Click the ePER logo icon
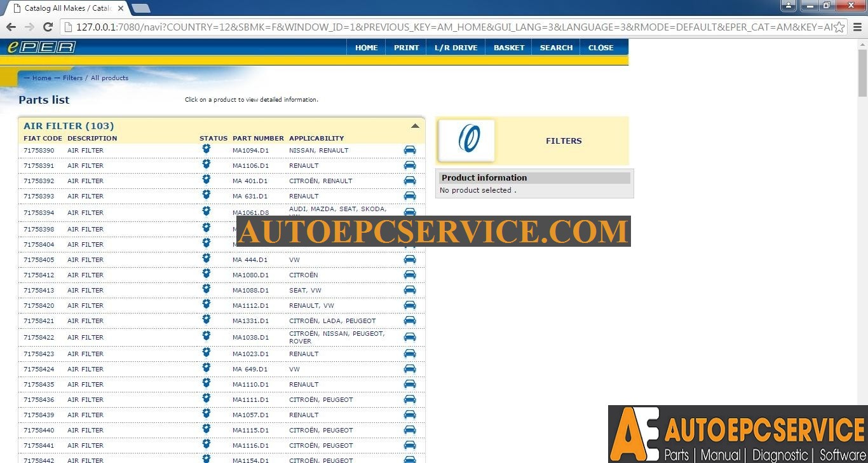Image resolution: width=868 pixels, height=463 pixels. [x=41, y=46]
